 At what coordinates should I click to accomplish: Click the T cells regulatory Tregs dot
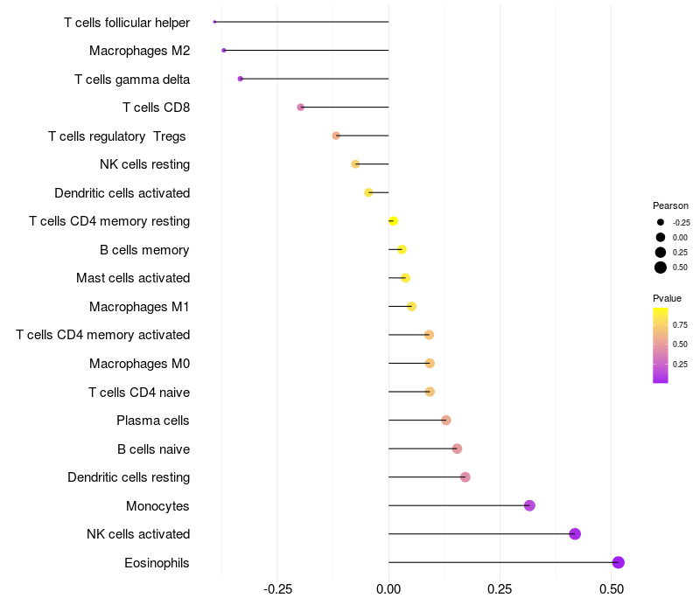[336, 136]
